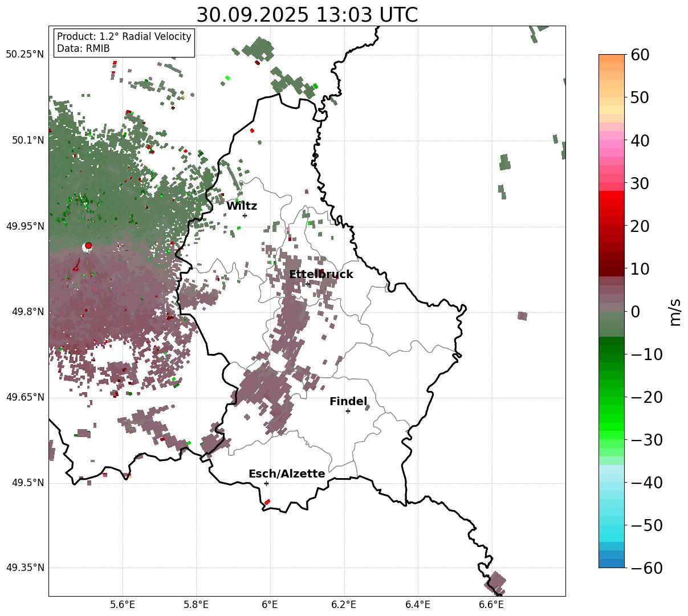
Task: Click the −40 colorbar tick label
Action: click(646, 483)
